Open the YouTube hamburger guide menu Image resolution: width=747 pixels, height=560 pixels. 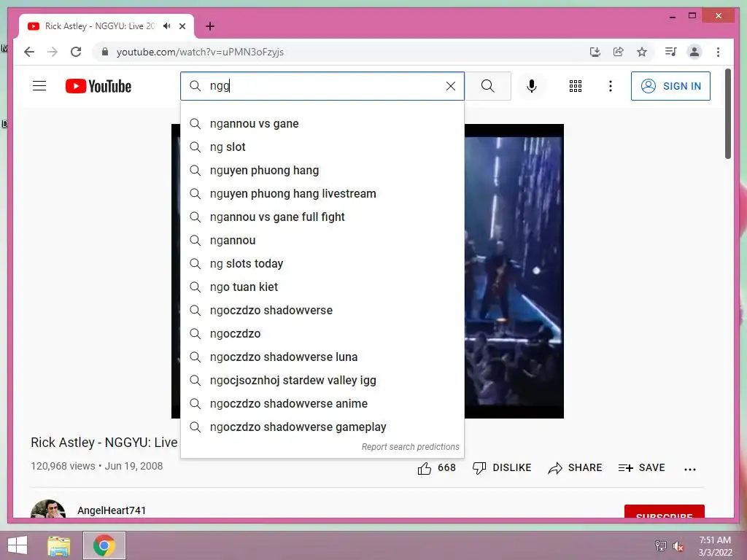tap(39, 86)
